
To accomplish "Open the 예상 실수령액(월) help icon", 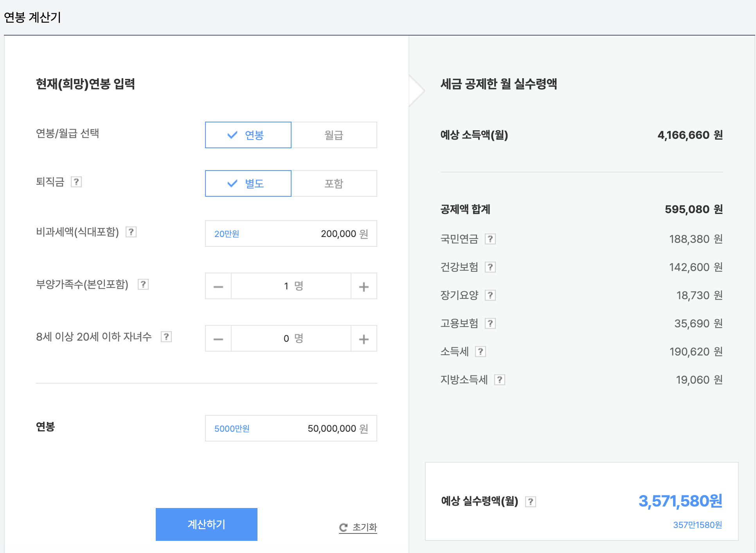I will (x=531, y=502).
